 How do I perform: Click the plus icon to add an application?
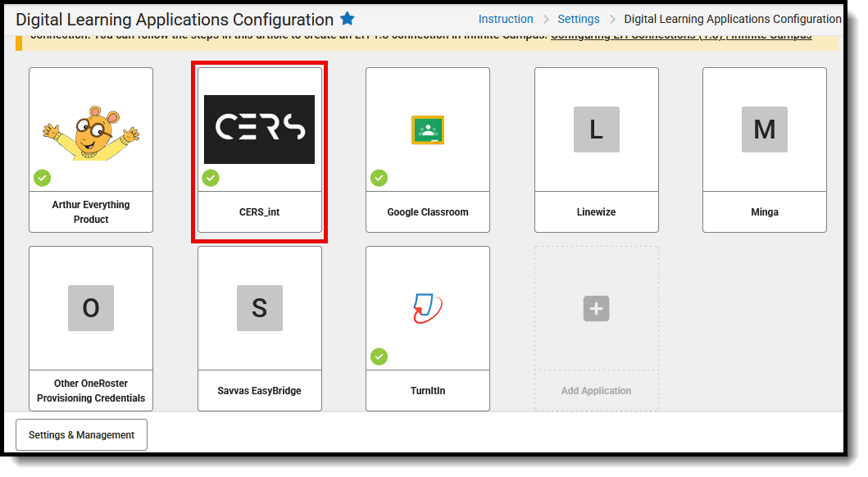pyautogui.click(x=596, y=308)
